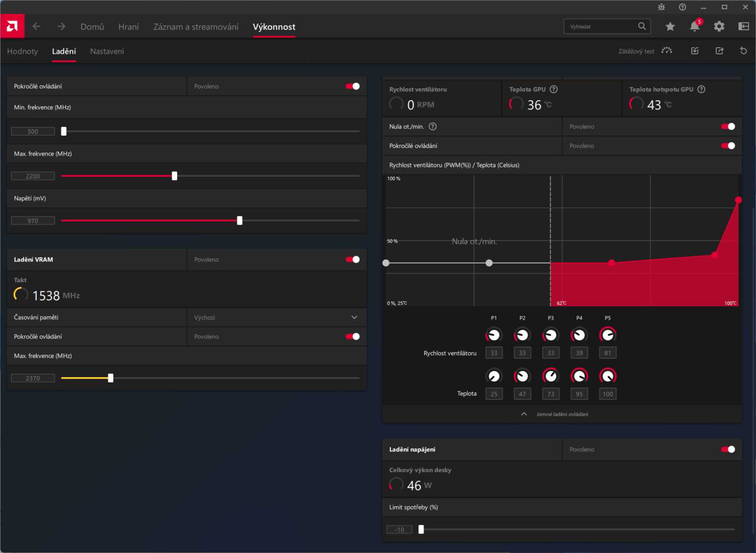Click P3 temperature knob
This screenshot has width=756, height=553.
pyautogui.click(x=551, y=376)
